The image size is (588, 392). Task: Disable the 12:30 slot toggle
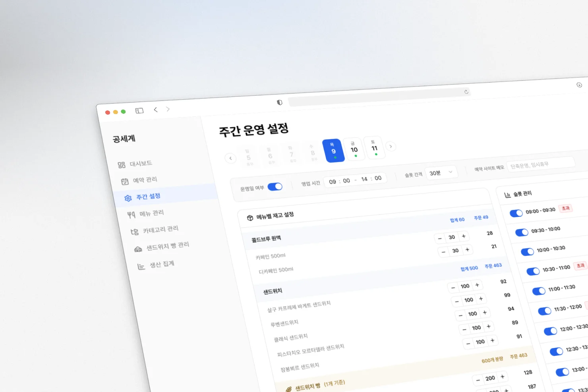point(556,351)
